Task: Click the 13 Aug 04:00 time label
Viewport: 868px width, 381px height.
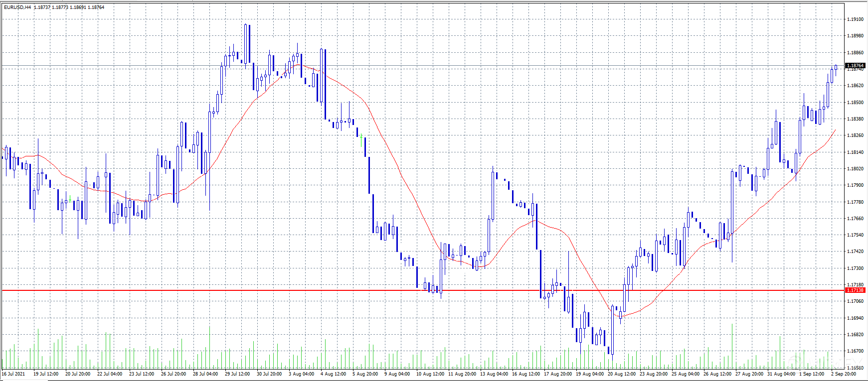Action: (494, 374)
